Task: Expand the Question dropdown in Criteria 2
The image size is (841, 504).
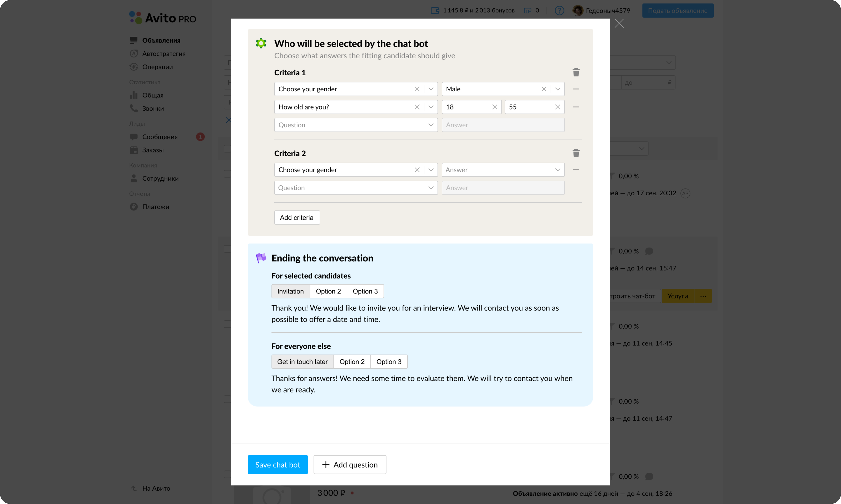Action: click(x=431, y=187)
